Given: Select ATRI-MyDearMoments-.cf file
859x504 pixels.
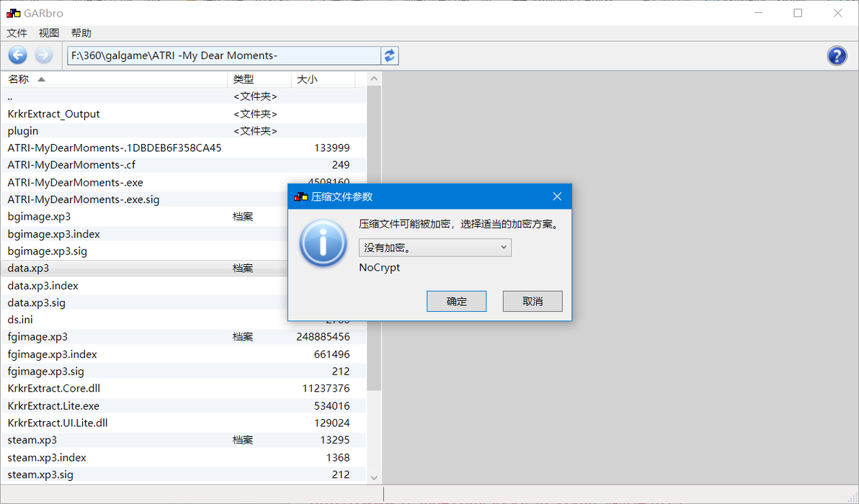Looking at the screenshot, I should pyautogui.click(x=184, y=165).
